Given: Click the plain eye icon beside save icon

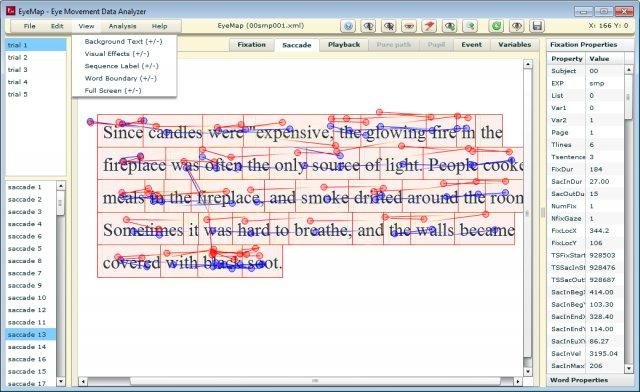Looking at the screenshot, I should [517, 26].
